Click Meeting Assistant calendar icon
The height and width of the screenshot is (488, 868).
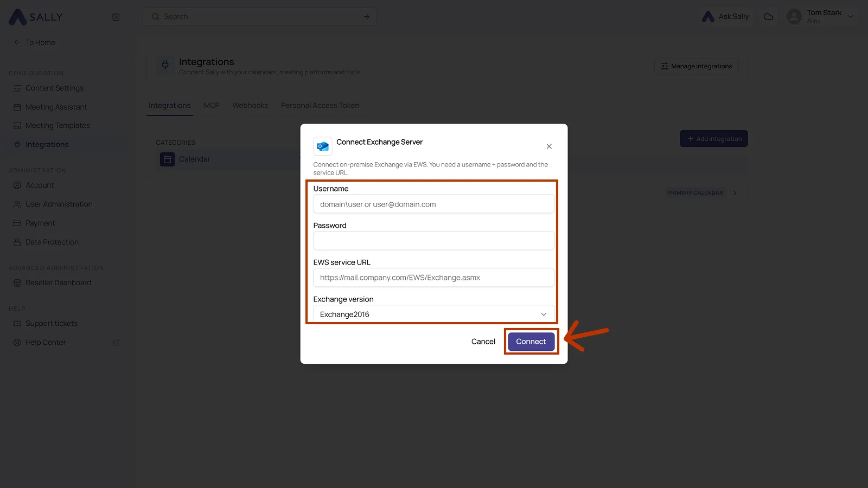17,107
